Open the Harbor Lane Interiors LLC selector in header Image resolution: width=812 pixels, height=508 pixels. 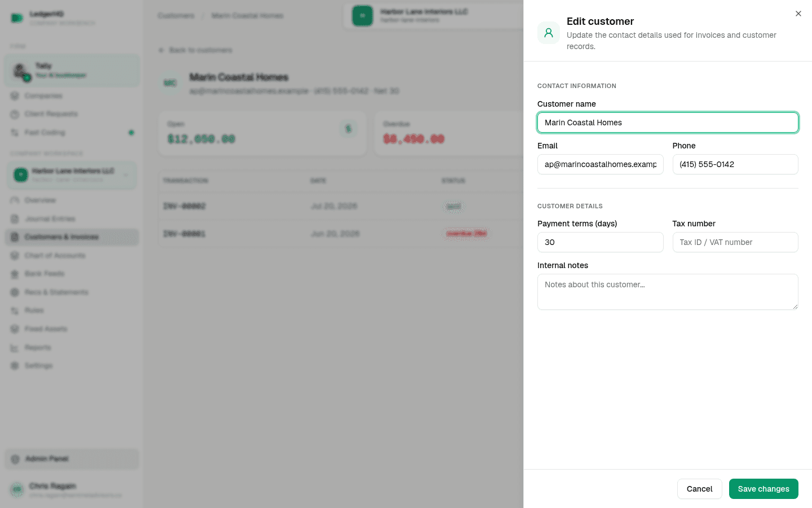point(433,16)
